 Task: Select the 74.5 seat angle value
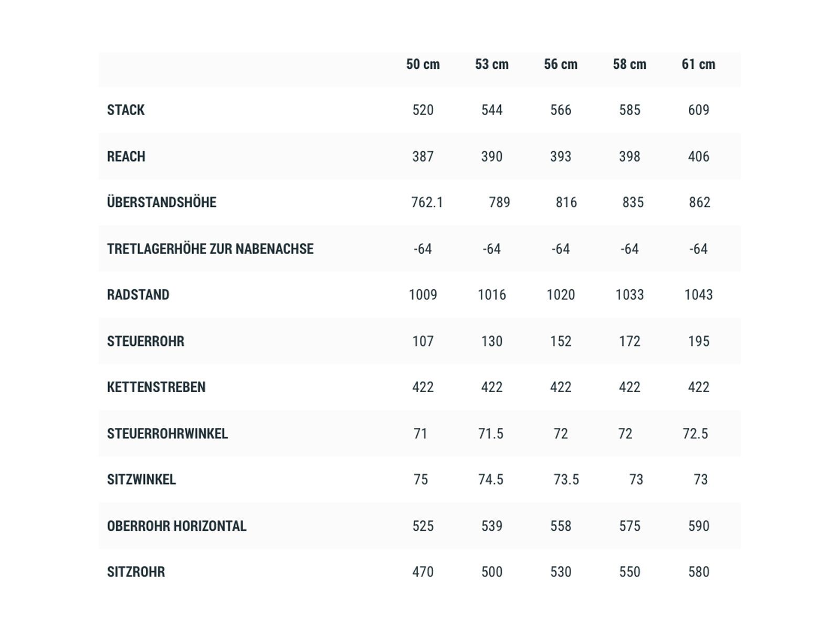[x=490, y=480]
